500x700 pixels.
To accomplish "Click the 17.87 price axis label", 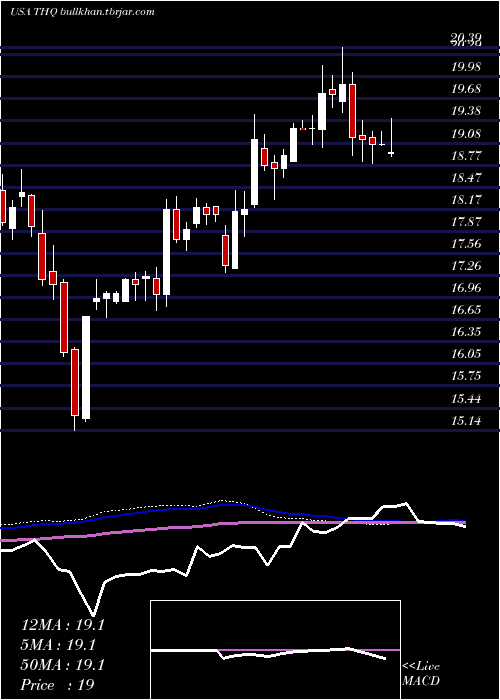I will (x=466, y=222).
